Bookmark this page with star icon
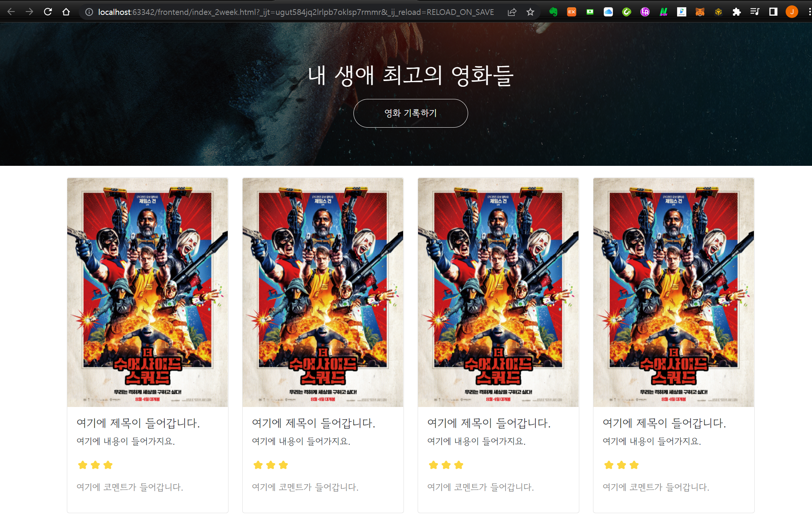The width and height of the screenshot is (812, 525). tap(530, 12)
